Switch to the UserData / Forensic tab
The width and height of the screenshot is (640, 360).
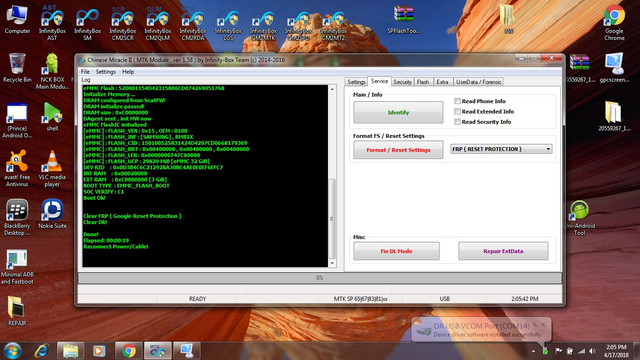point(478,82)
